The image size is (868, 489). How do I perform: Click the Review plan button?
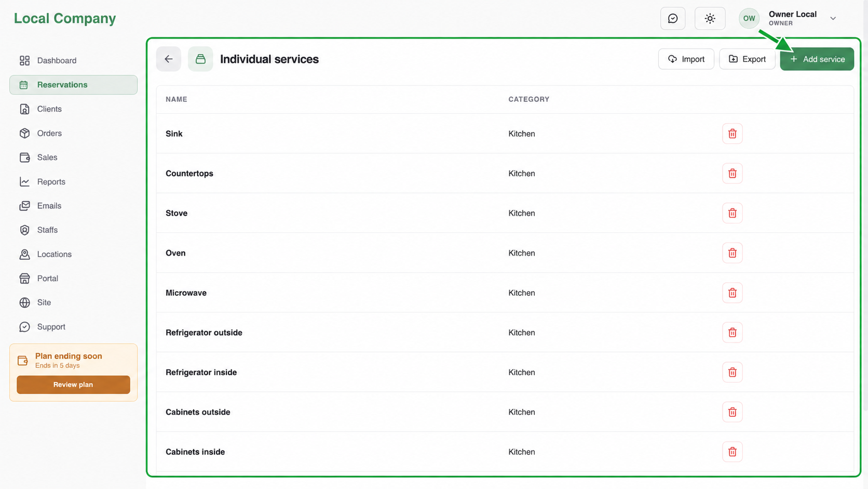73,385
